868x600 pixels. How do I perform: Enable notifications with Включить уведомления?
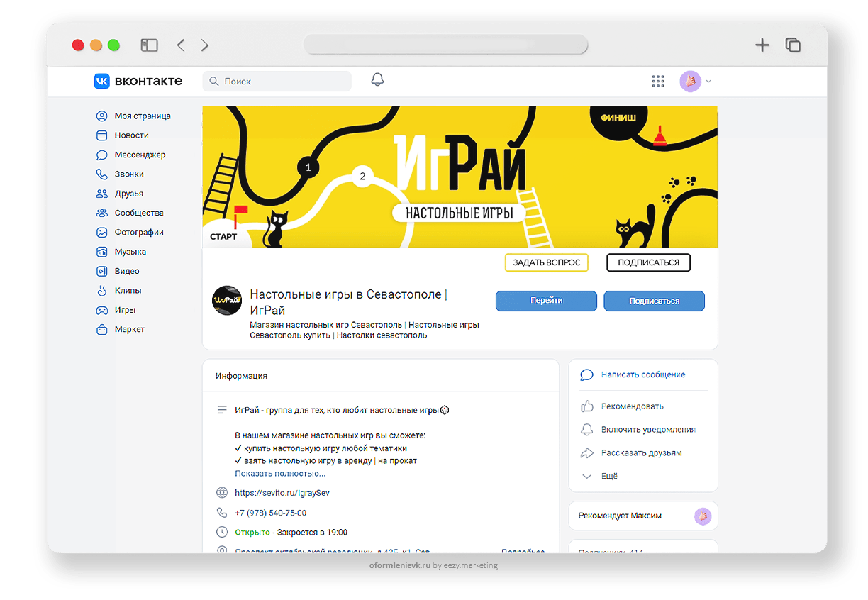[x=647, y=430]
